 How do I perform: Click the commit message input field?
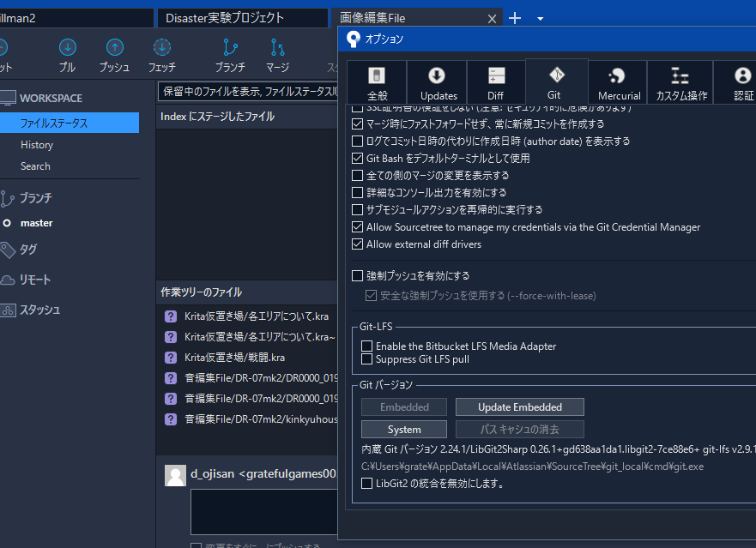click(x=264, y=512)
